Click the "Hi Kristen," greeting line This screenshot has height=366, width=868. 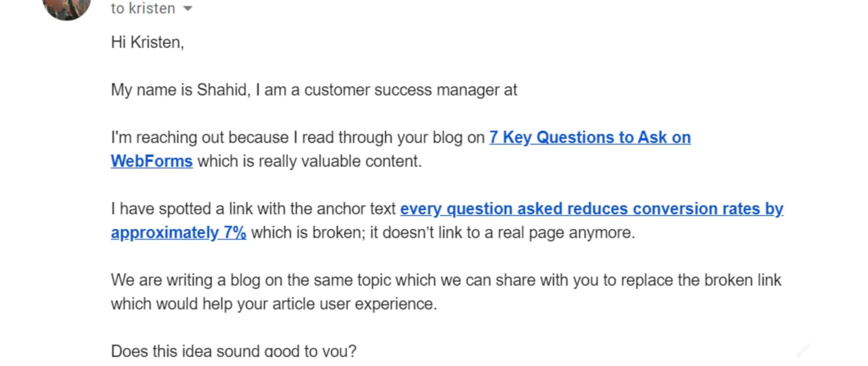[147, 42]
